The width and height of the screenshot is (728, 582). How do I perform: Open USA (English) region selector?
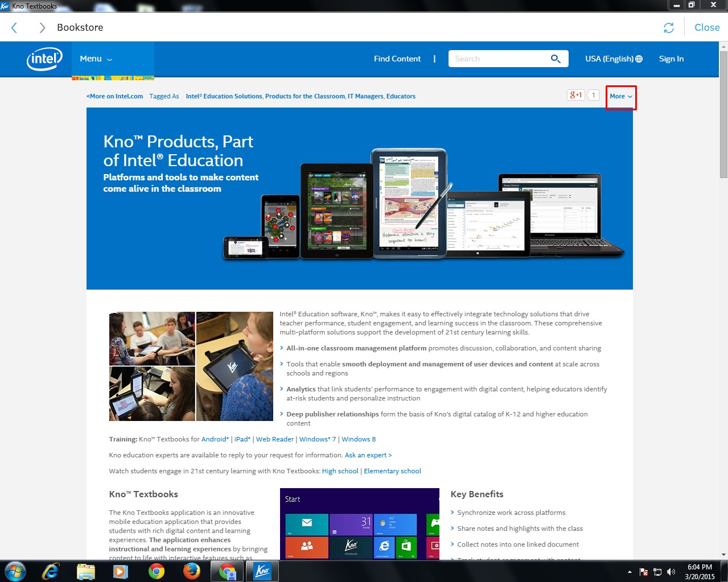(x=614, y=59)
